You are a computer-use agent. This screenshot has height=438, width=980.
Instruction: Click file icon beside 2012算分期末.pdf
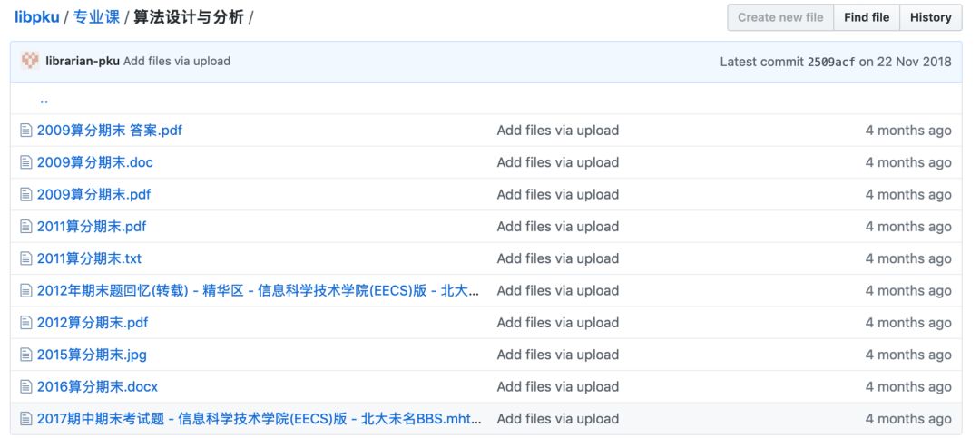click(x=26, y=323)
